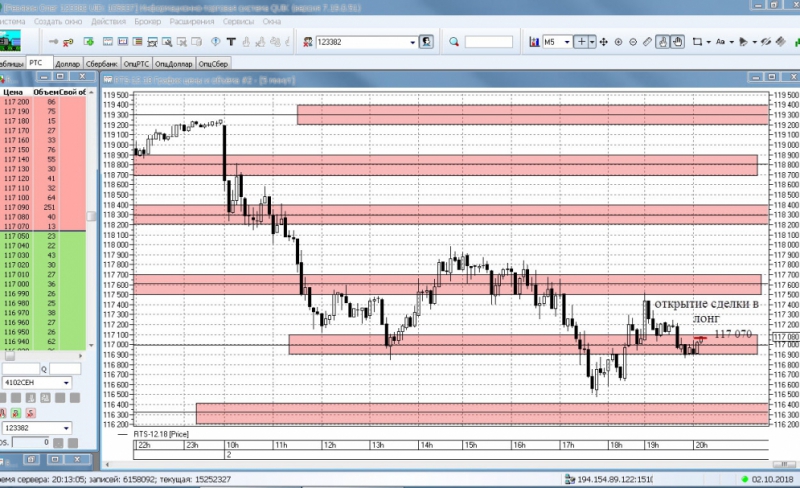The height and width of the screenshot is (488, 800).
Task: Click the crossed-out eye hide objects icon
Action: pos(766,42)
